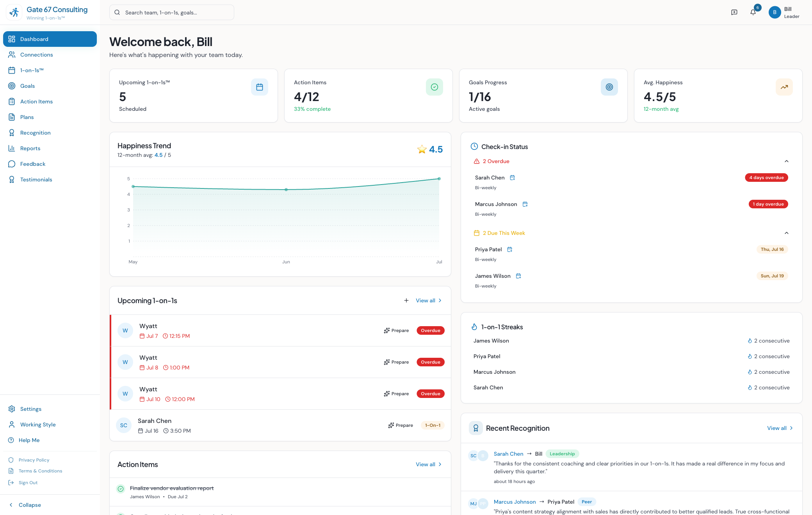Viewport: 812px width, 515px height.
Task: Click the Jun data point on happiness chart
Action: (286, 190)
